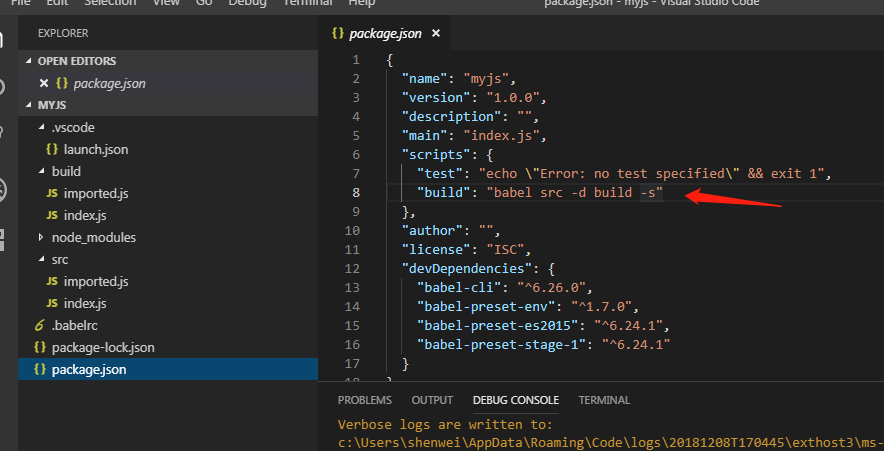Open the Debug view in activity bar
This screenshot has width=884, height=451.
2,190
